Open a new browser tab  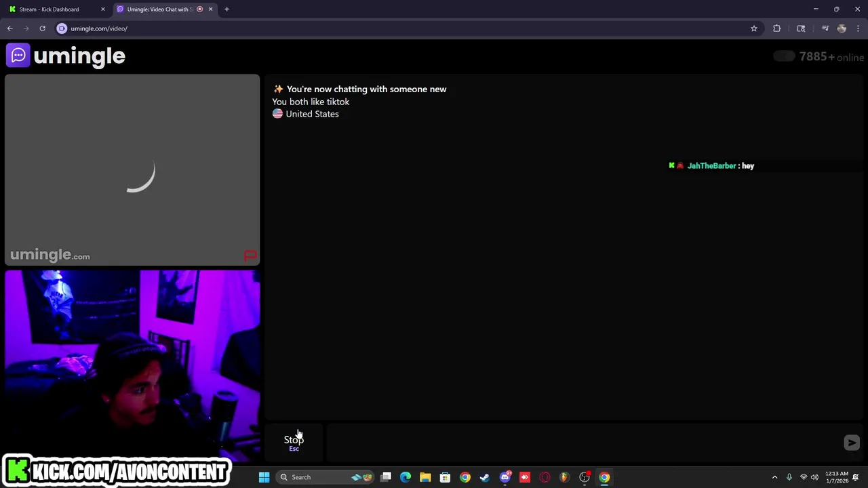(x=226, y=9)
